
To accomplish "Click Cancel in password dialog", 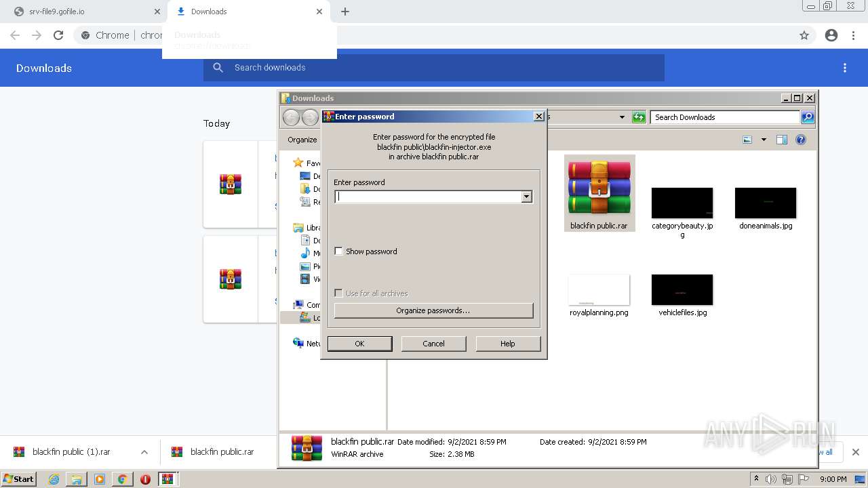I will click(433, 344).
